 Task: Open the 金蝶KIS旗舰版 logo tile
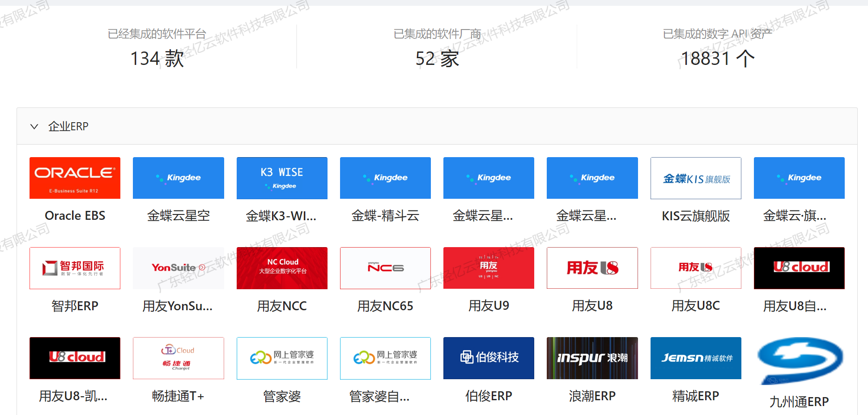tap(696, 178)
